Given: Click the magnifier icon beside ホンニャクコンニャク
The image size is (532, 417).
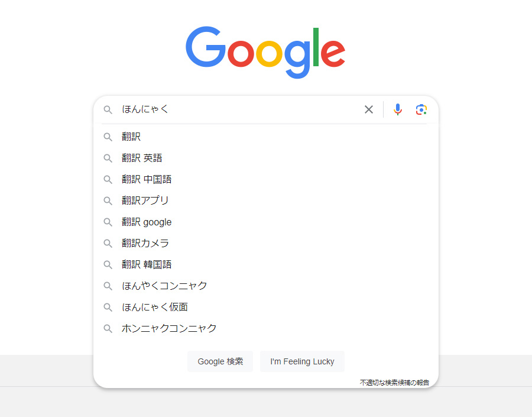Looking at the screenshot, I should (x=108, y=328).
